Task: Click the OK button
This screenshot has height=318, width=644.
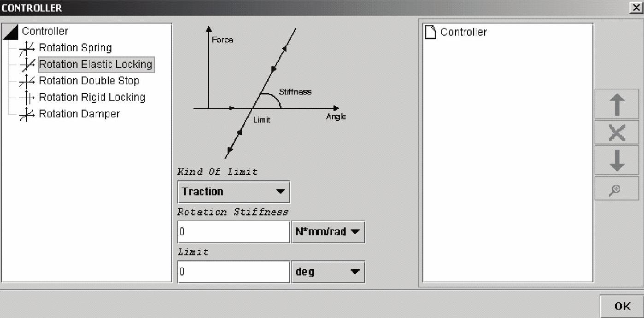Action: (x=622, y=306)
